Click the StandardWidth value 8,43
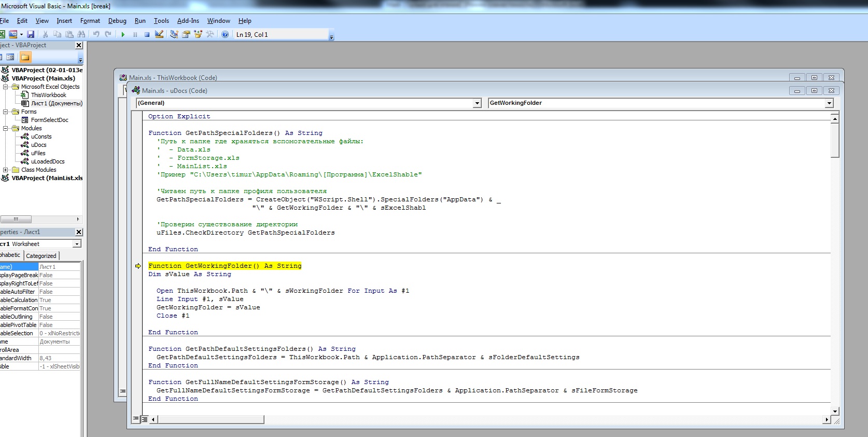 59,358
